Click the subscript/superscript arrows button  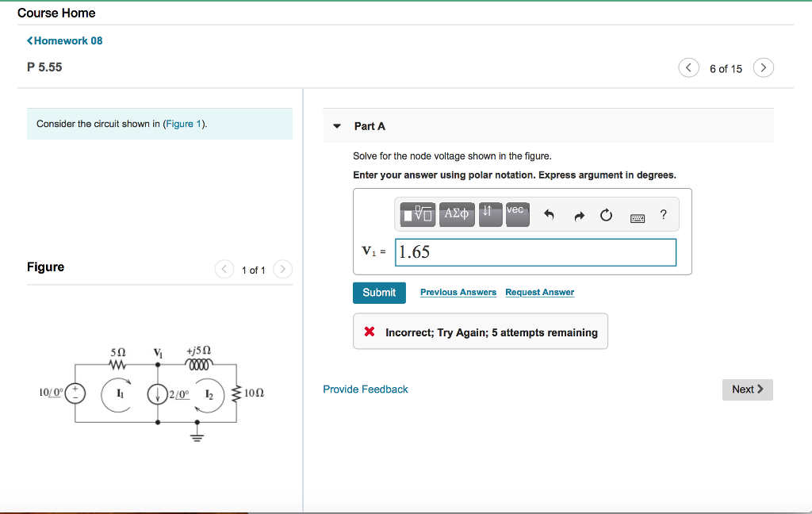(x=490, y=214)
